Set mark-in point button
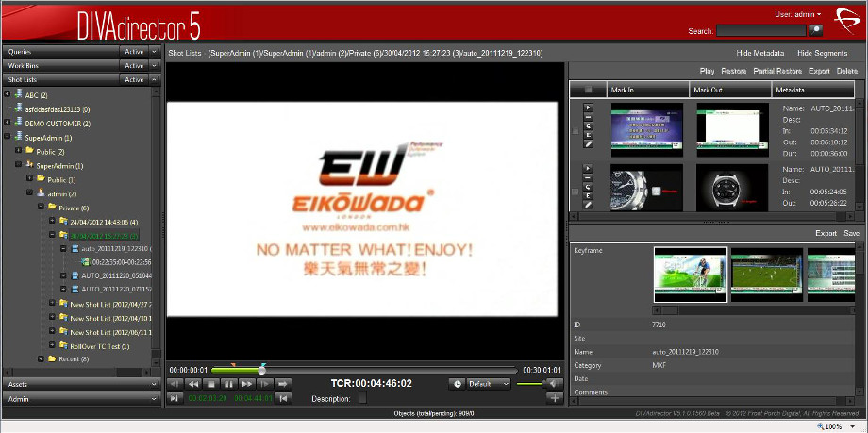Image resolution: width=868 pixels, height=433 pixels. [175, 397]
